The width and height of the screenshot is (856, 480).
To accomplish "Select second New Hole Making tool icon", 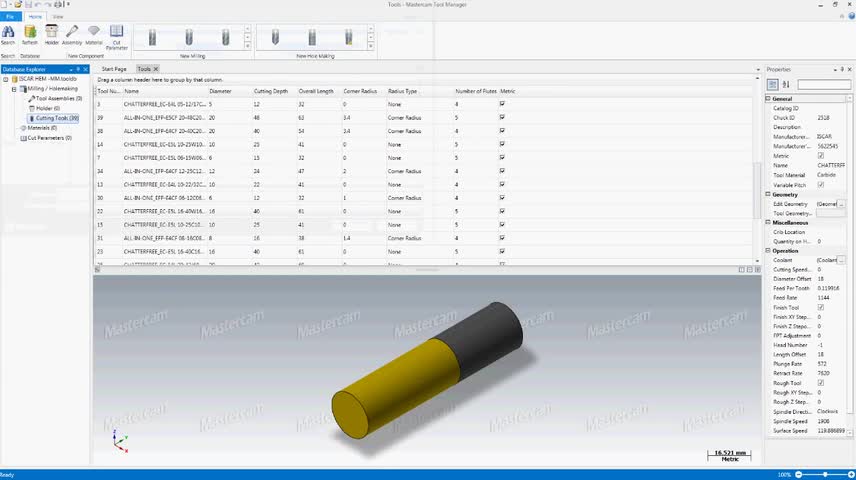I will coord(312,37).
